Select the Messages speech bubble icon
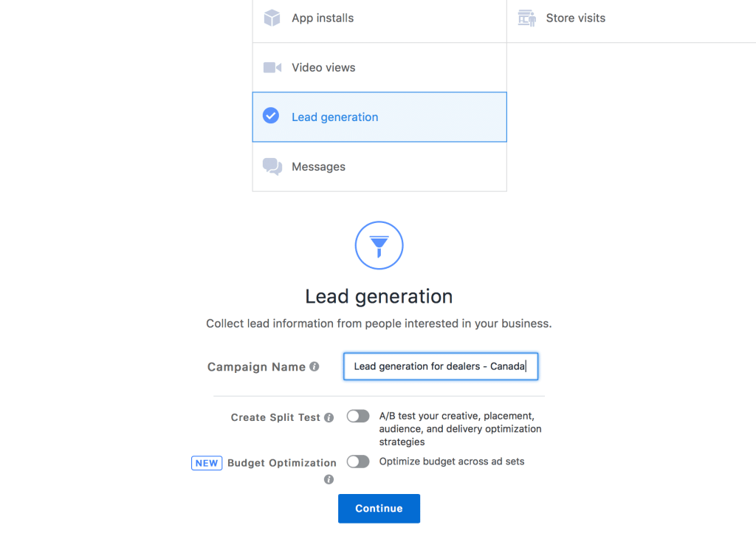Screen dimensions: 756x559 click(272, 166)
